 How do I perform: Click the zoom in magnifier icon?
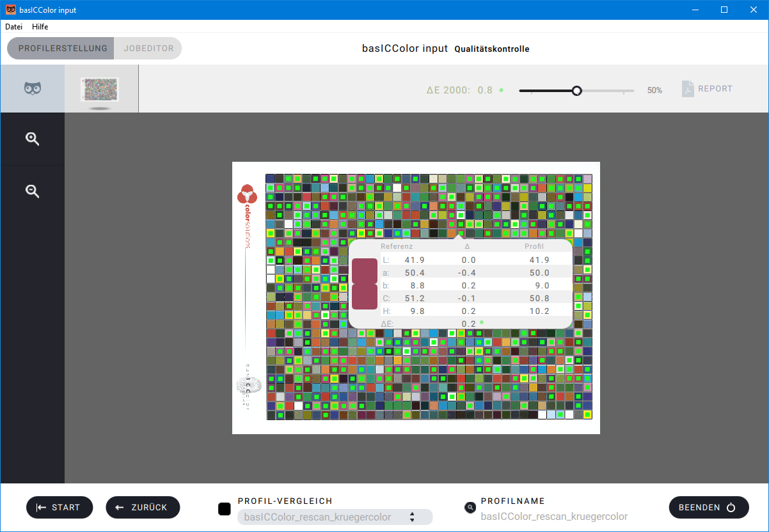(33, 139)
